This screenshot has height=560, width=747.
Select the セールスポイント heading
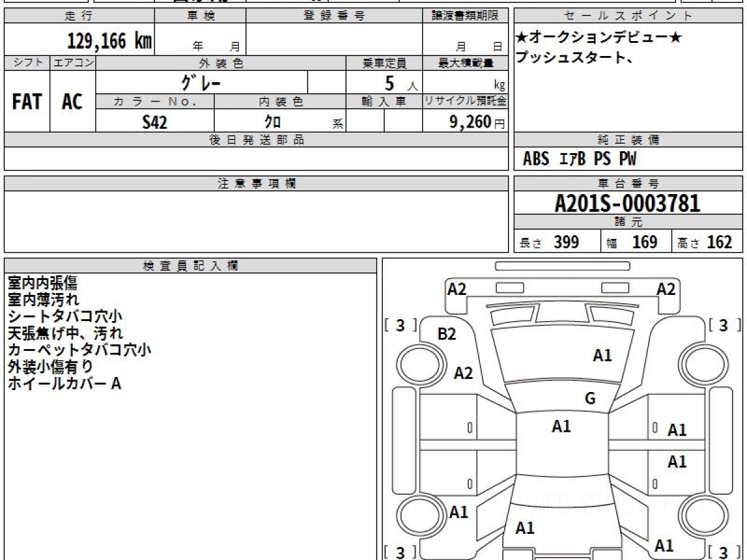[629, 16]
